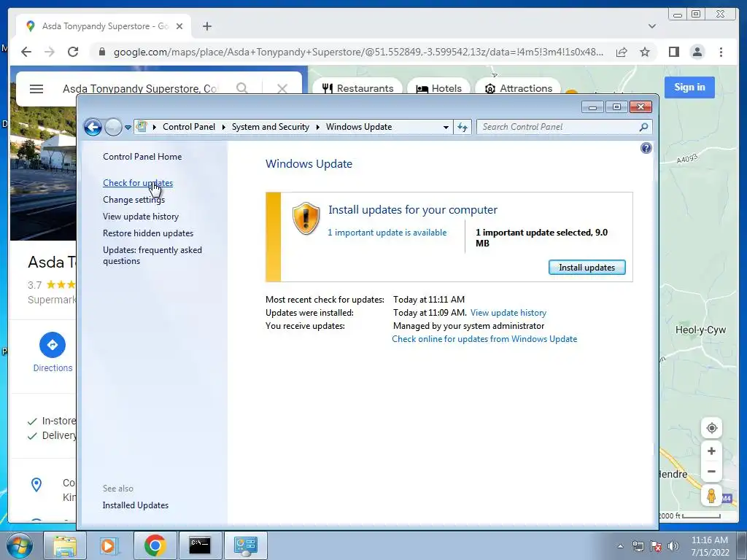Click the Control Panel breadcrumb segment

[189, 127]
